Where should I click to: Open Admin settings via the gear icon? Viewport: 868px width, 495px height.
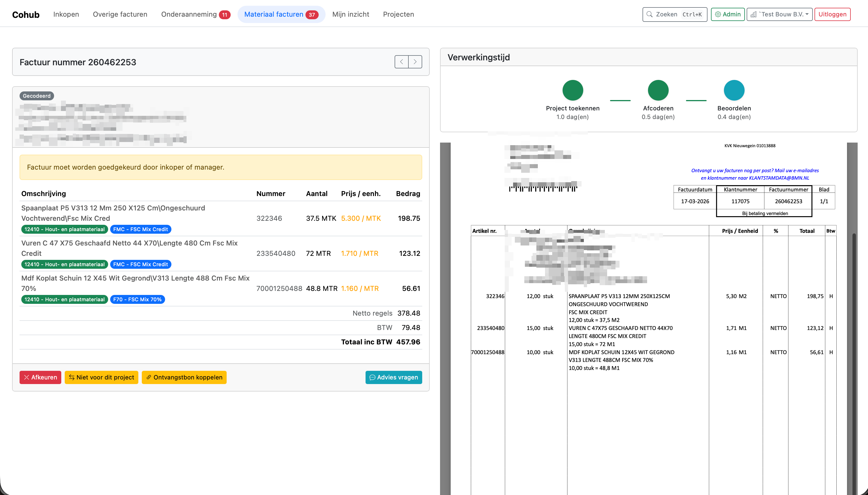point(718,14)
